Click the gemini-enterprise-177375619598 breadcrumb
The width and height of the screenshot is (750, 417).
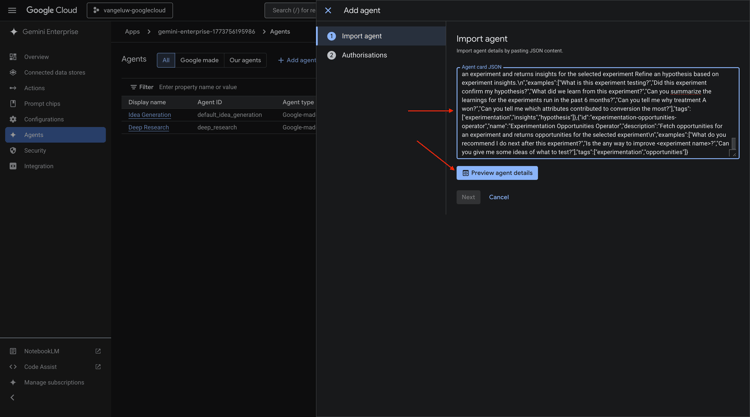point(206,32)
